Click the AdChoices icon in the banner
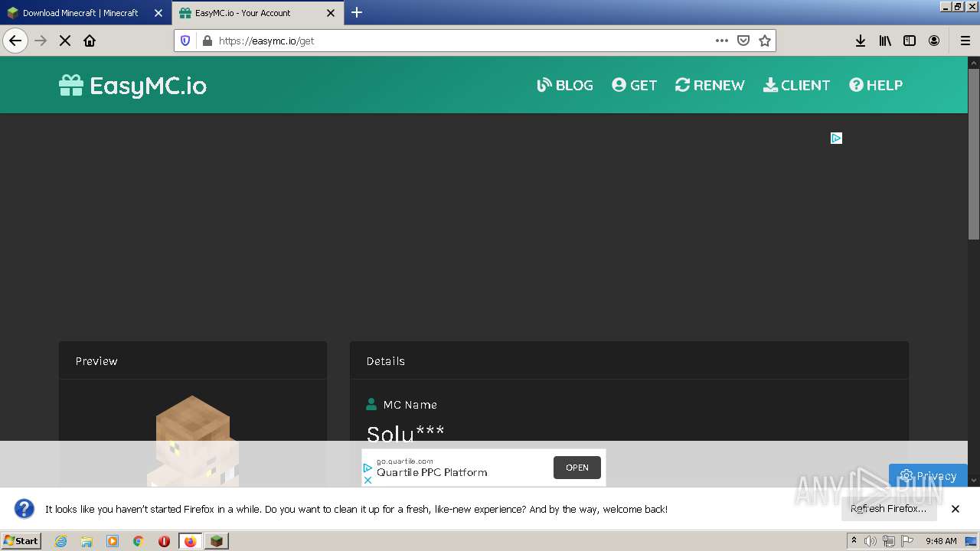 pyautogui.click(x=836, y=138)
